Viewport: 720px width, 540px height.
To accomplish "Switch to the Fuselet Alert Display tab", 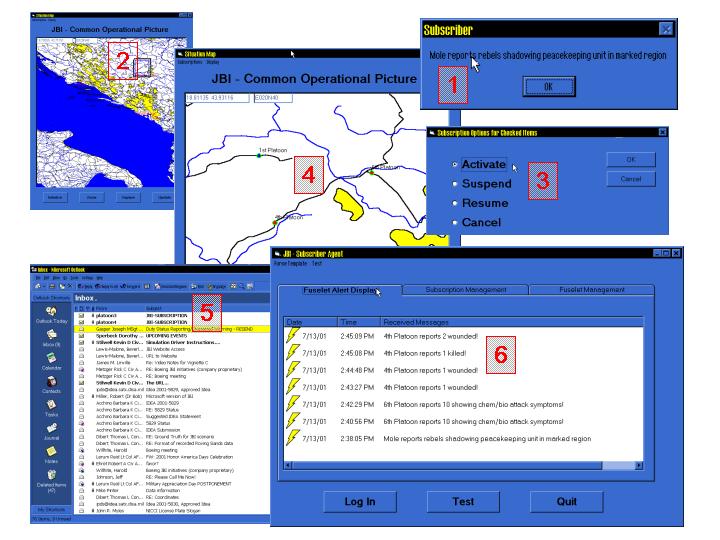I will 340,290.
